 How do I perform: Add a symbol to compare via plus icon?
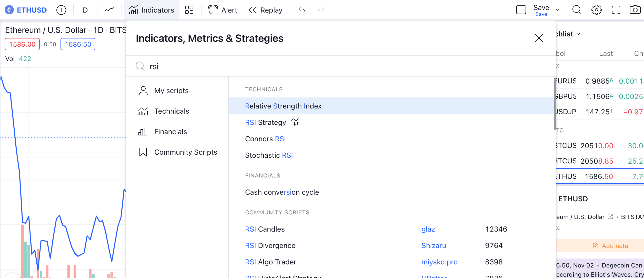61,10
